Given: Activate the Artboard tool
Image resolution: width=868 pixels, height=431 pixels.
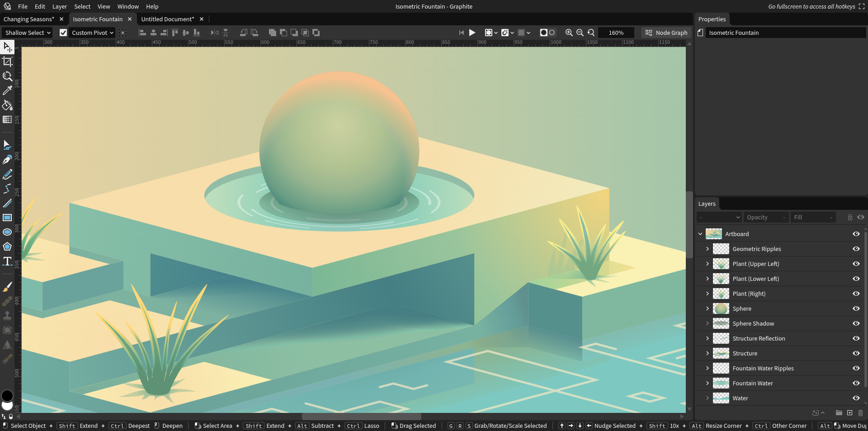Looking at the screenshot, I should [7, 62].
